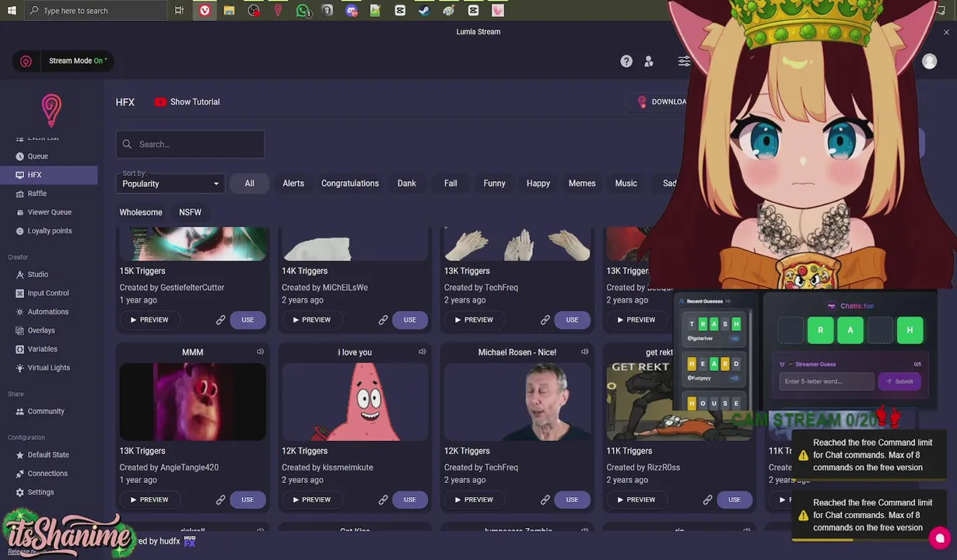Open Overlays in the sidebar

click(x=48, y=331)
